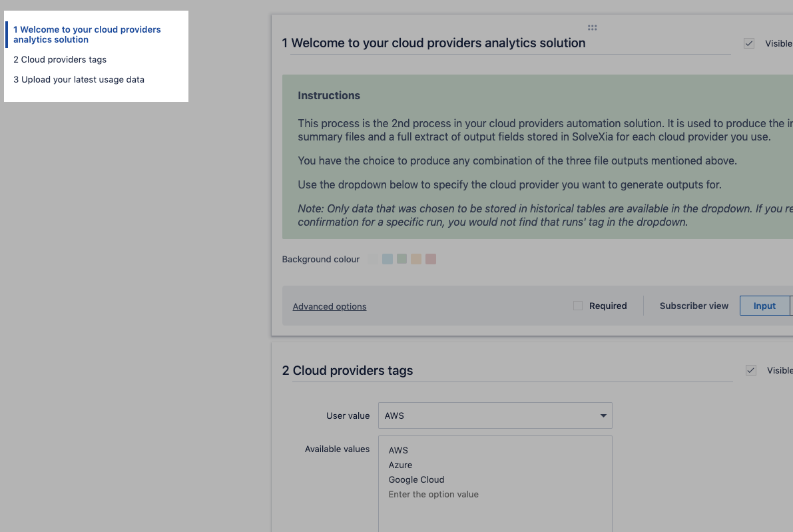Choose the green background colour swatch

coord(401,259)
